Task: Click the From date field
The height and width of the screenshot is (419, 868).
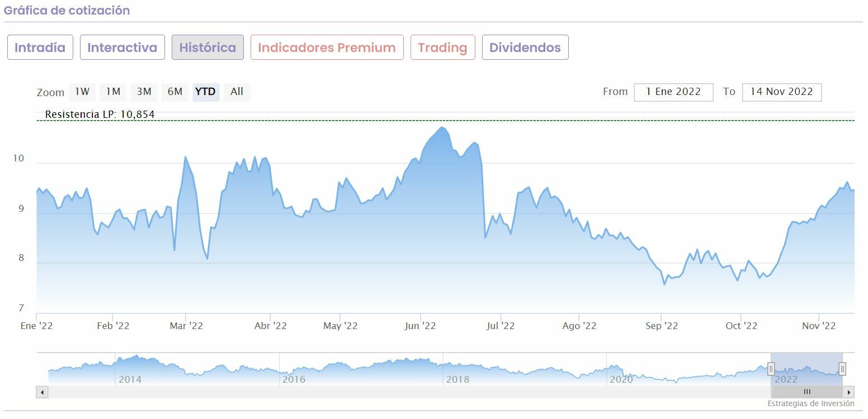Action: coord(673,92)
